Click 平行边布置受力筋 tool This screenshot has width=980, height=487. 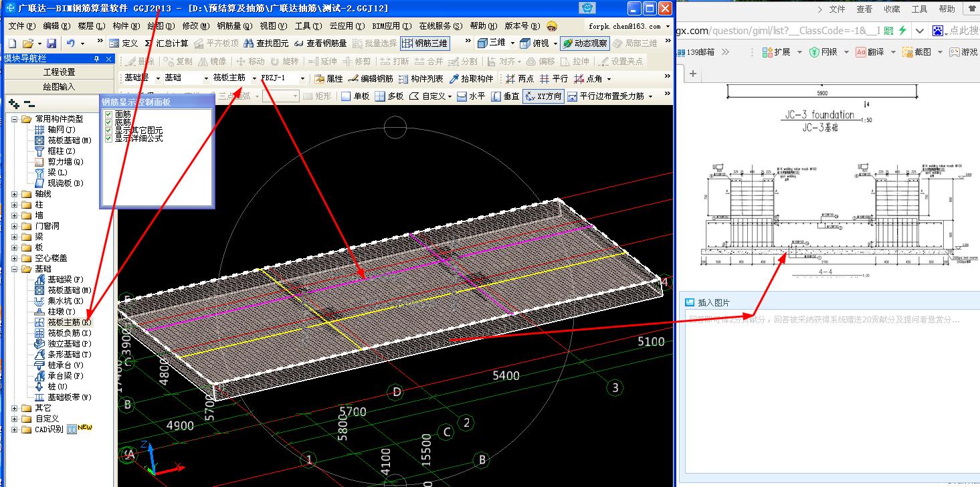606,96
